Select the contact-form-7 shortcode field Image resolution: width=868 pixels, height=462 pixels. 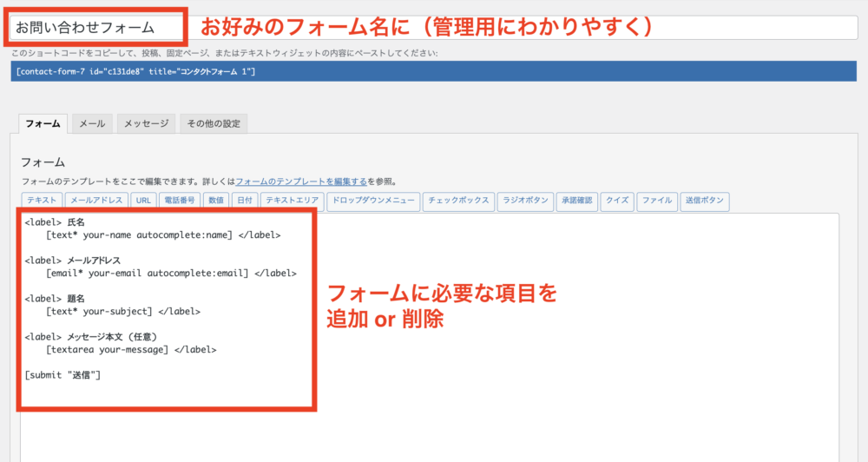tap(433, 71)
